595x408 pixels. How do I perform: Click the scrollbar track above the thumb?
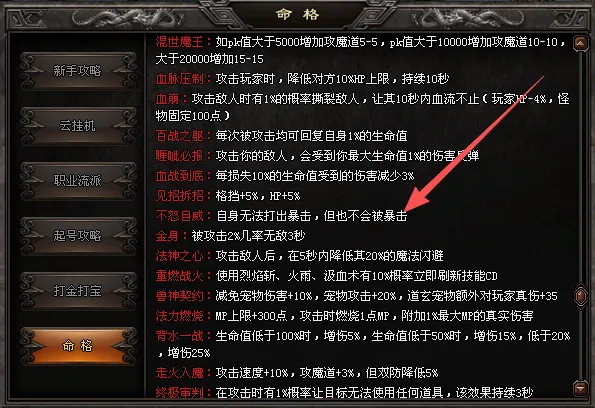[x=581, y=167]
